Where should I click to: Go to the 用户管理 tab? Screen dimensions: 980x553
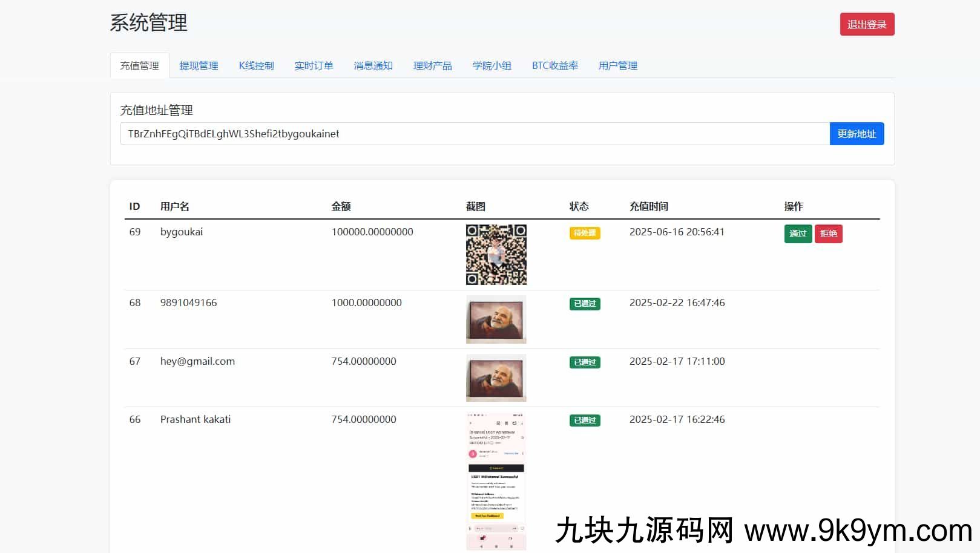pyautogui.click(x=617, y=65)
